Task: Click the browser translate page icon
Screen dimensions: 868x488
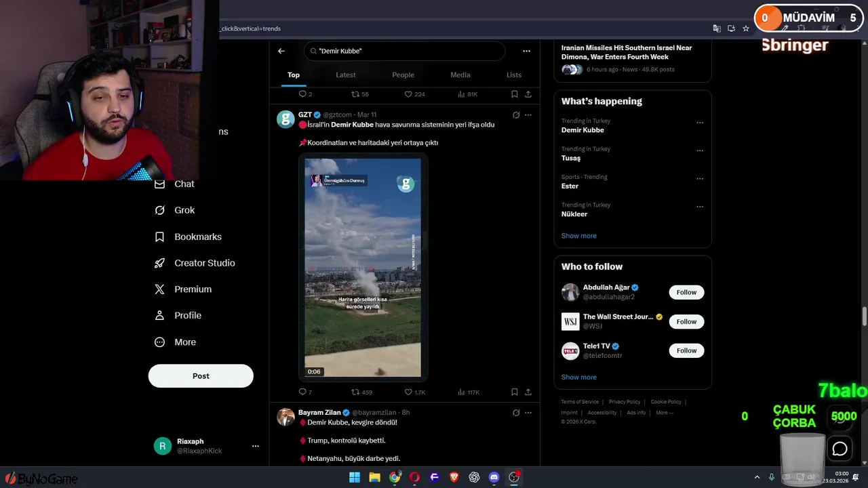Action: (x=717, y=28)
